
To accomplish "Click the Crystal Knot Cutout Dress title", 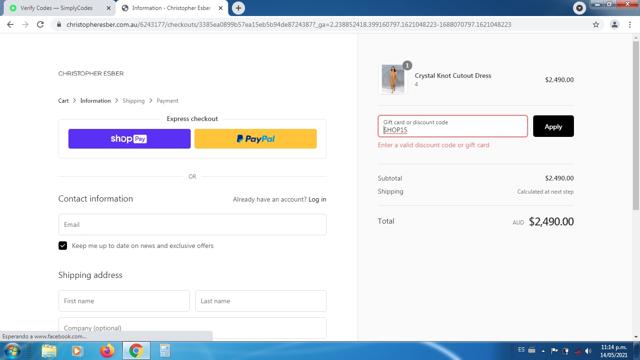I will [x=453, y=76].
